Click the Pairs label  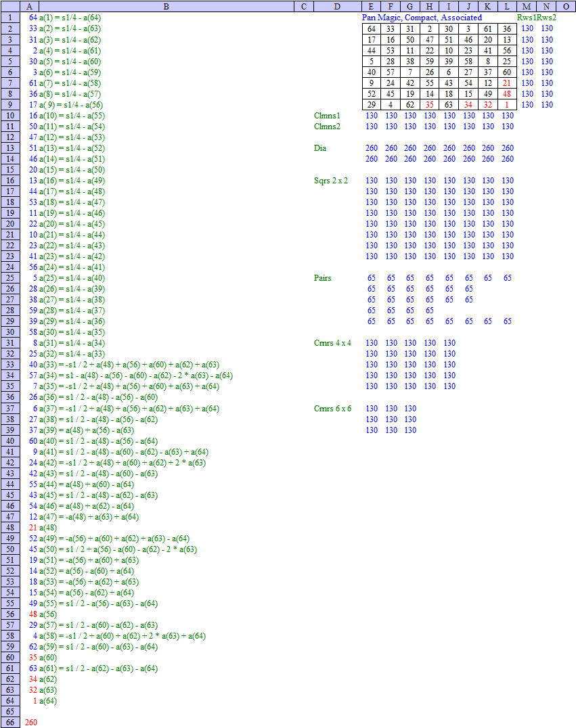322,278
